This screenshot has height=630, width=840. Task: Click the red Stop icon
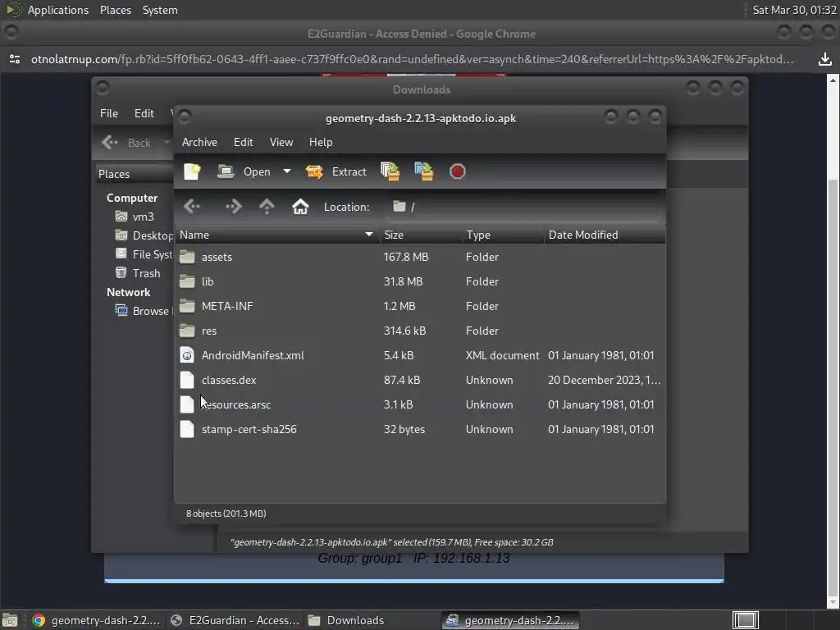(x=458, y=171)
